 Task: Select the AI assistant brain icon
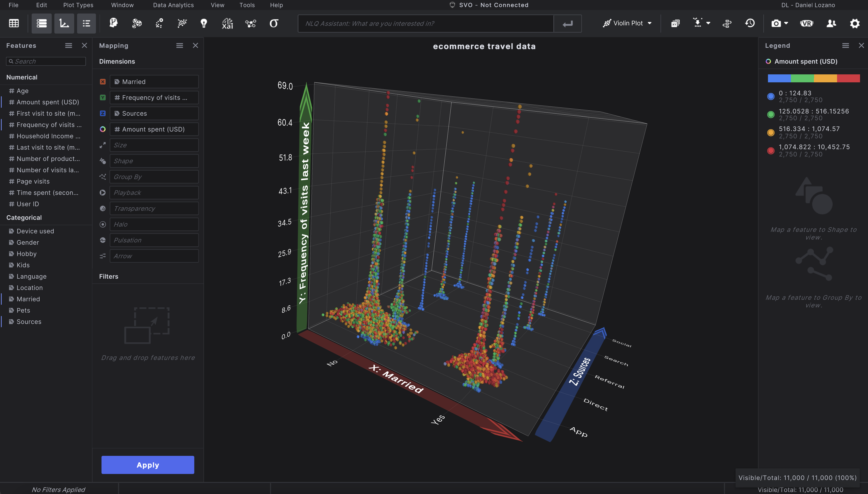113,23
